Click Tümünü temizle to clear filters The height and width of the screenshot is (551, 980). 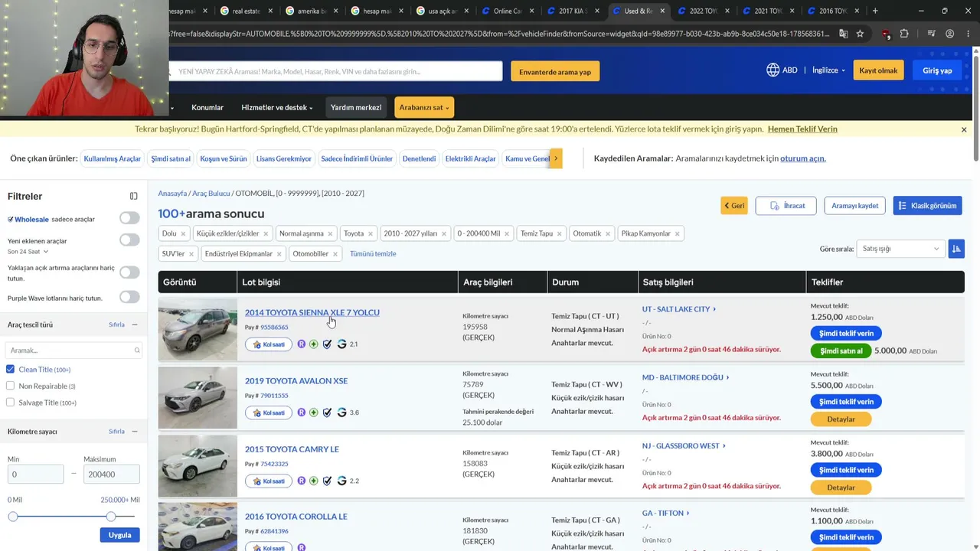373,253
